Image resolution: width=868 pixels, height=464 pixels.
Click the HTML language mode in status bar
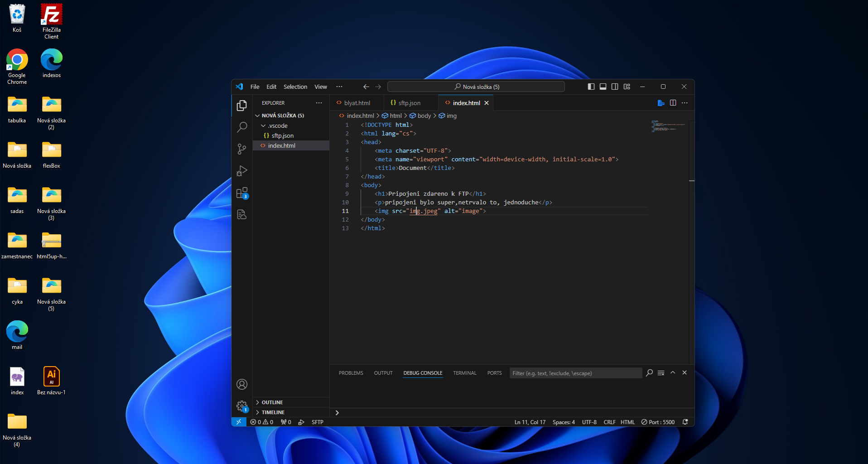click(x=627, y=422)
